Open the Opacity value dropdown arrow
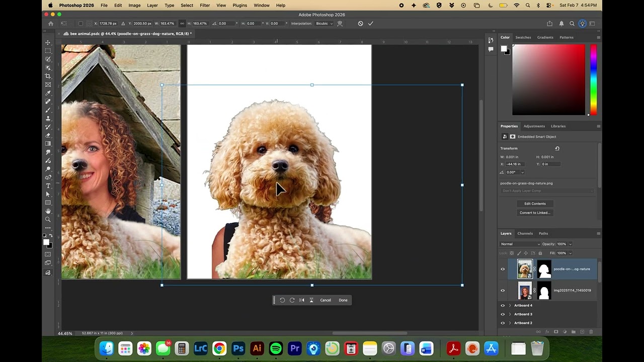 coord(570,244)
